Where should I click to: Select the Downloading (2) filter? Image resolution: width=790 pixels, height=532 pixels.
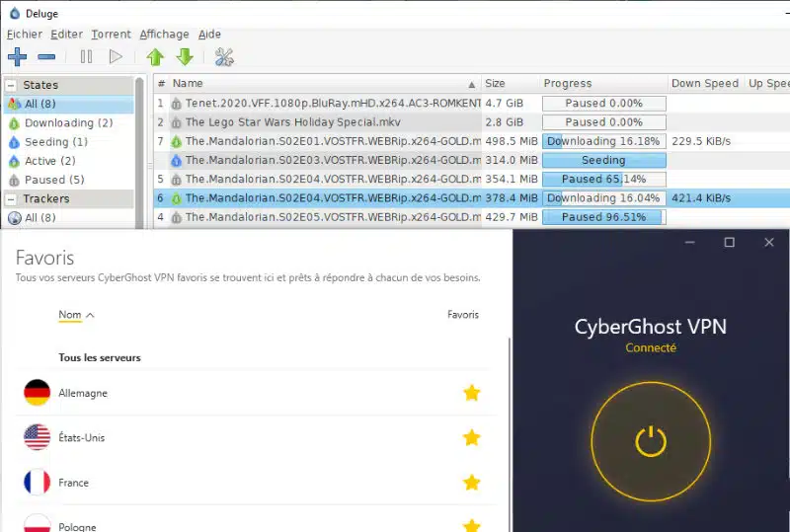pos(68,123)
